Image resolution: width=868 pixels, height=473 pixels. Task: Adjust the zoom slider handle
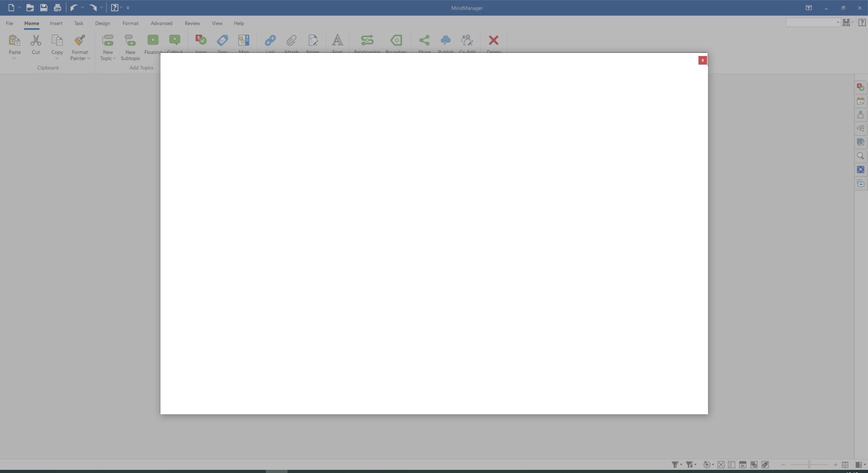[809, 464]
